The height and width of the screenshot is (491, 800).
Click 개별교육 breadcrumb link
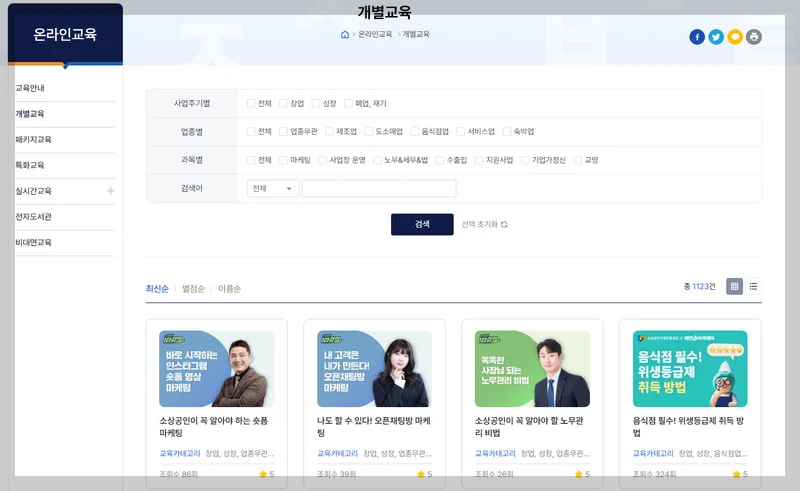click(416, 34)
